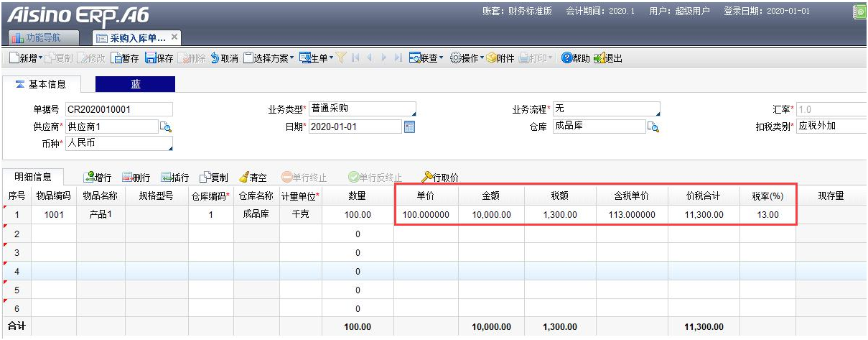Click the 单行反终止 button
This screenshot has height=340, width=868.
pos(375,177)
